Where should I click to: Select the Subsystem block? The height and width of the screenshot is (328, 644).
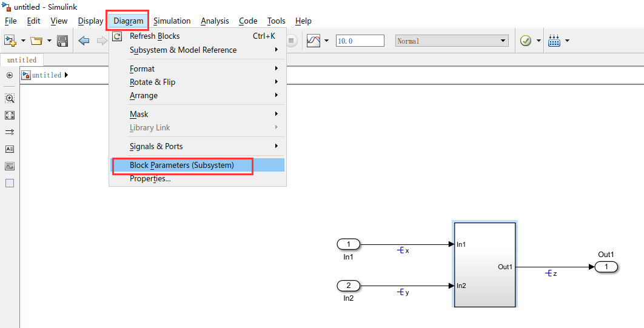click(485, 264)
